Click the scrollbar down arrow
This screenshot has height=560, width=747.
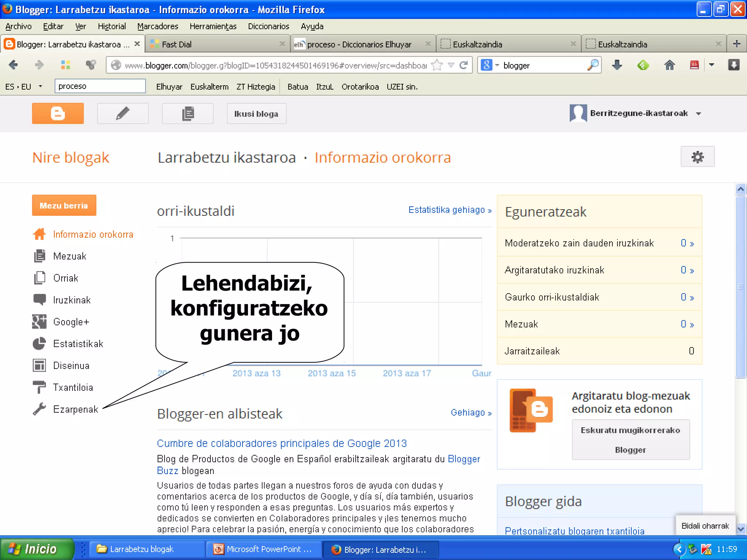740,529
